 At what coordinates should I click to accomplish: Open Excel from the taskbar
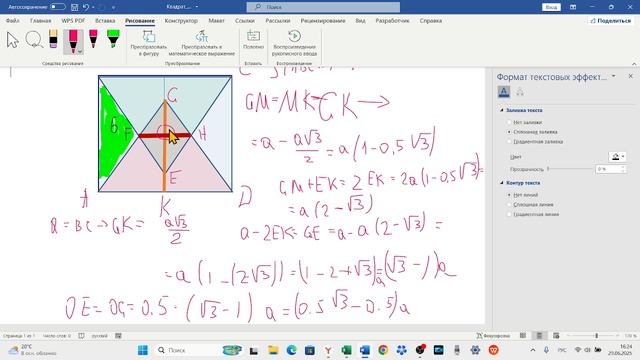point(346,350)
